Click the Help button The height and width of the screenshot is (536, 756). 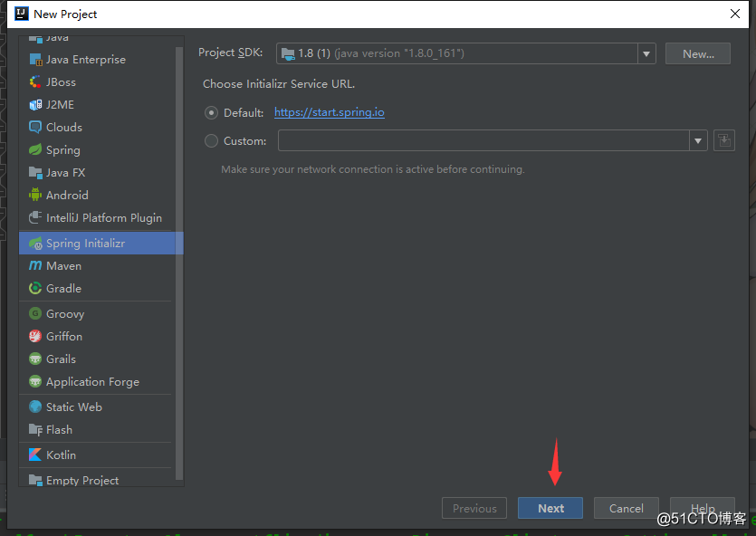[702, 508]
